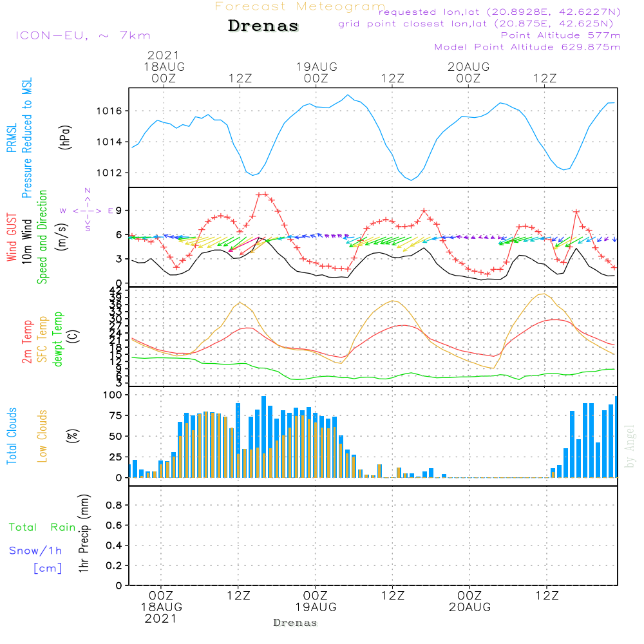Click the '19AUG' label on the top axis
This screenshot has height=644, width=644.
click(317, 66)
